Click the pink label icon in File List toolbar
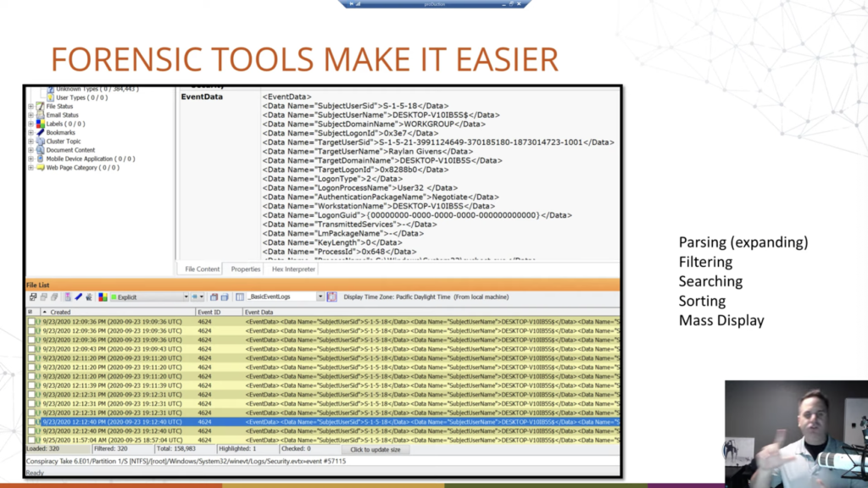The image size is (868, 488). [68, 297]
